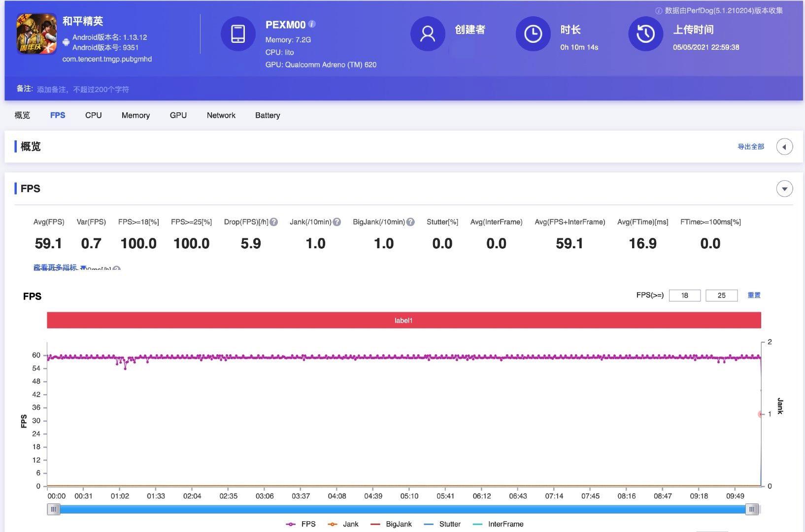
Task: Click the blue timeline range slider below the chart
Action: click(403, 509)
